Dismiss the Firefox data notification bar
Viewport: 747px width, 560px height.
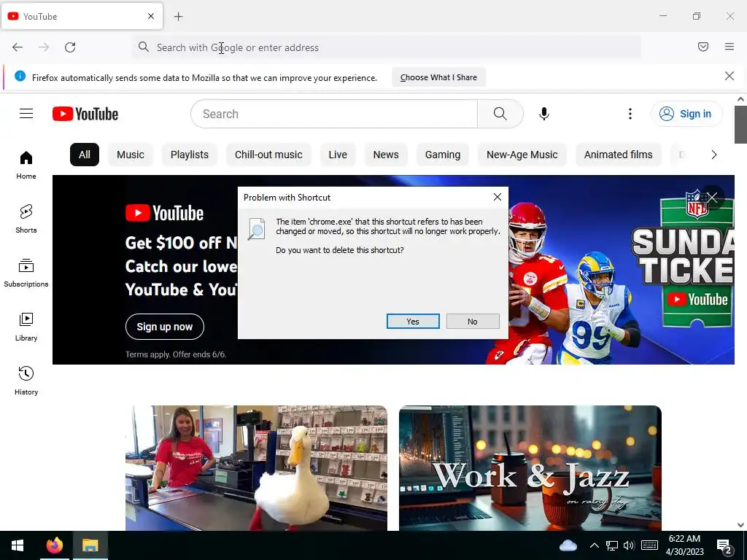point(729,76)
